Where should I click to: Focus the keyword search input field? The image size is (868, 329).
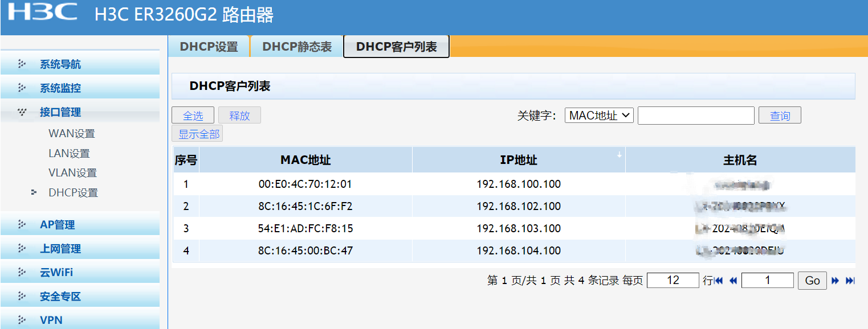[x=696, y=116]
